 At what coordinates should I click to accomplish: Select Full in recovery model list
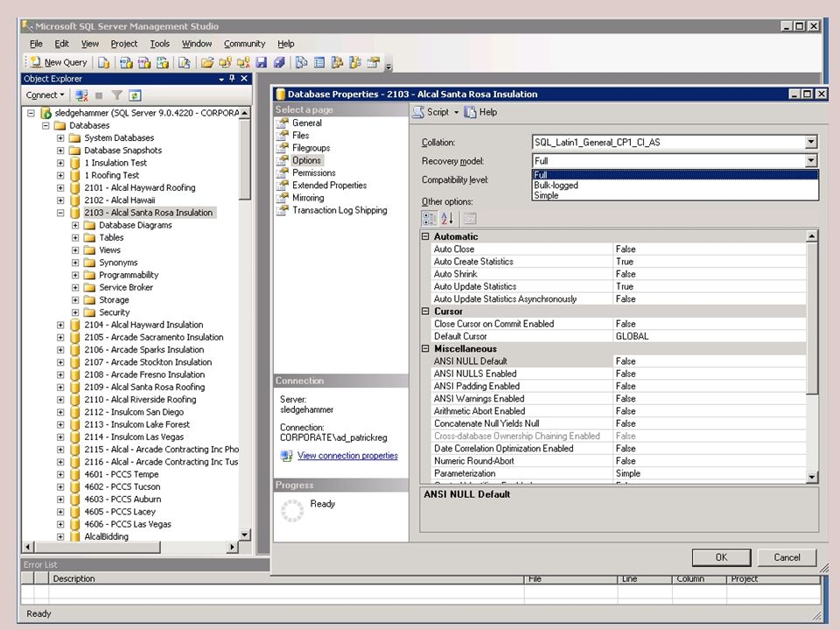[x=675, y=175]
